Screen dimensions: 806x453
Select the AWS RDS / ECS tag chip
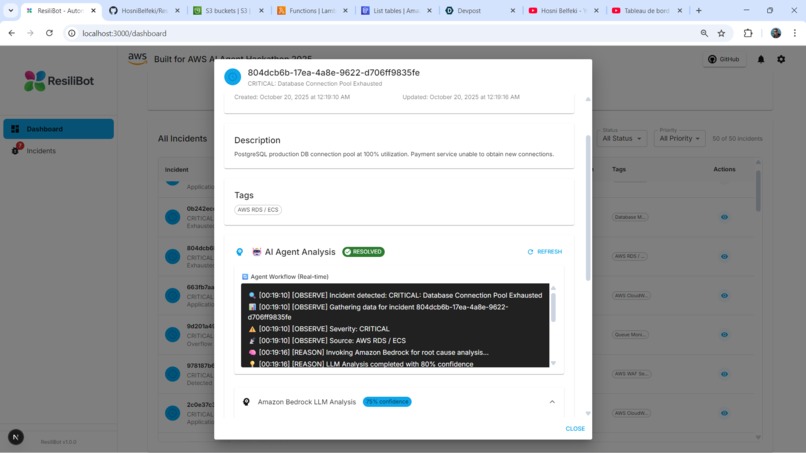(258, 210)
